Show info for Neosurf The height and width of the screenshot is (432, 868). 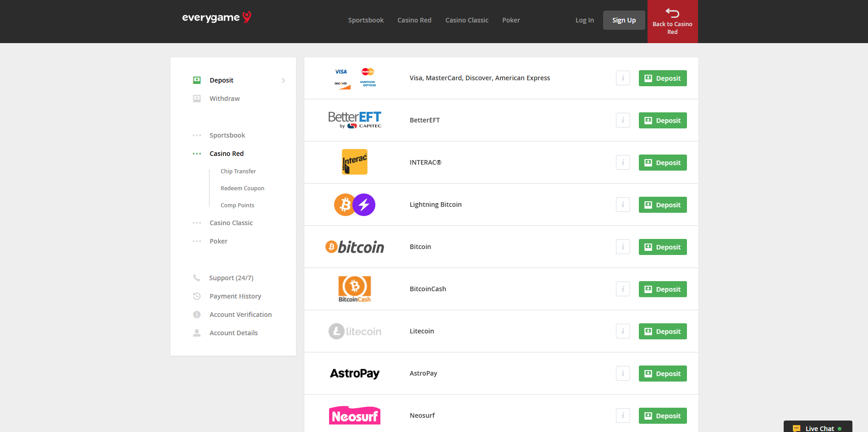click(x=623, y=415)
